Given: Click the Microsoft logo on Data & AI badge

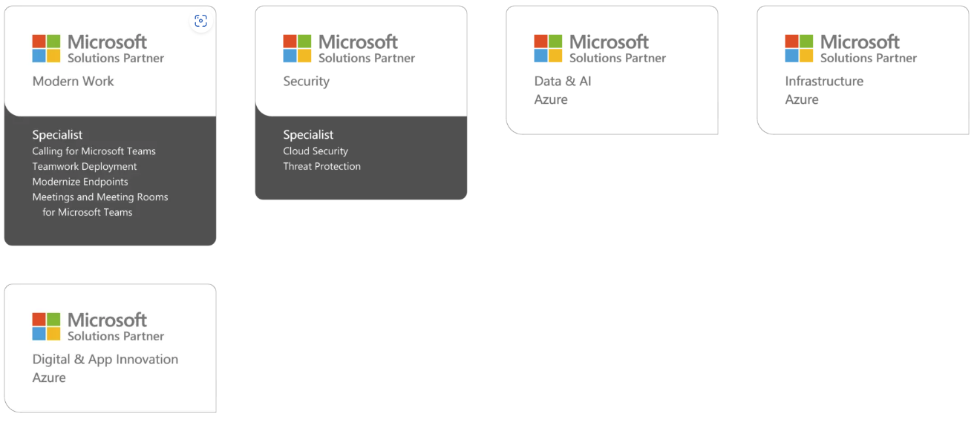Looking at the screenshot, I should [x=548, y=48].
